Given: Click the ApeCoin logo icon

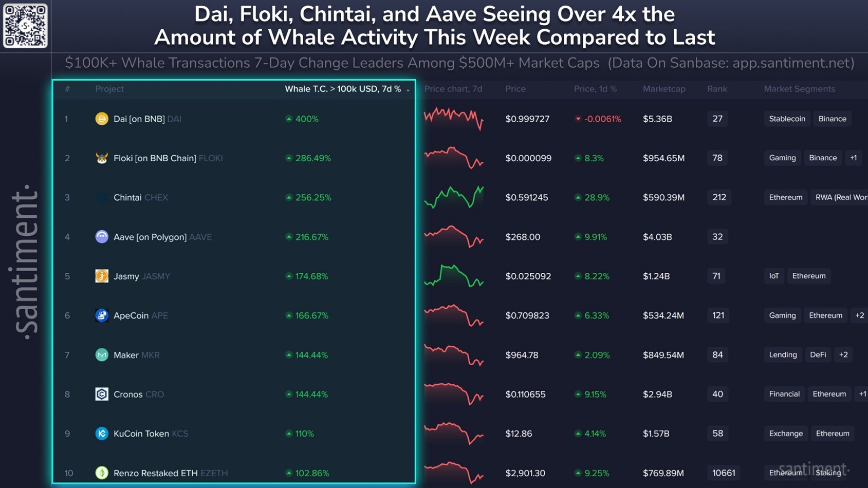Looking at the screenshot, I should (102, 315).
